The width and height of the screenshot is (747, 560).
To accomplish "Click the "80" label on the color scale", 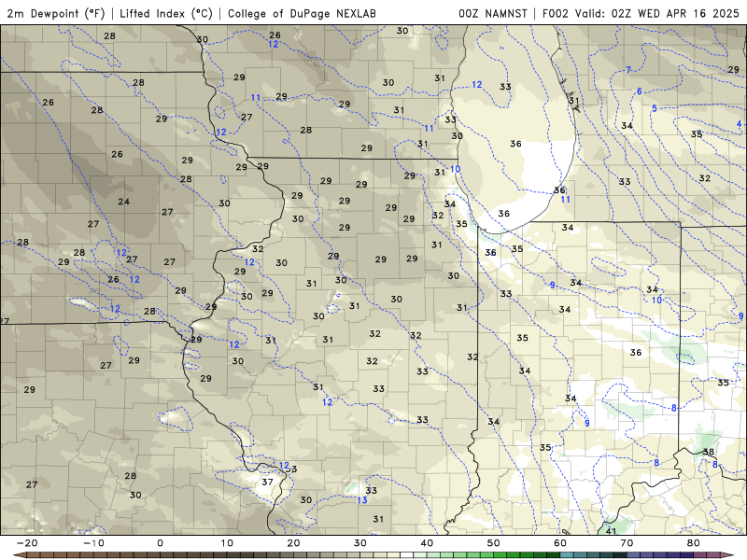I will (x=694, y=543).
